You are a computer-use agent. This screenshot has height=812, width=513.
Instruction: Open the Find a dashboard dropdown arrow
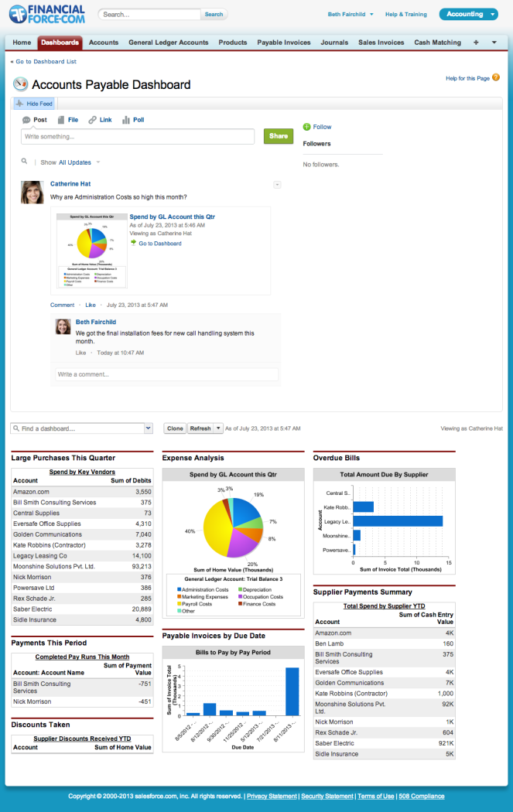click(x=149, y=428)
